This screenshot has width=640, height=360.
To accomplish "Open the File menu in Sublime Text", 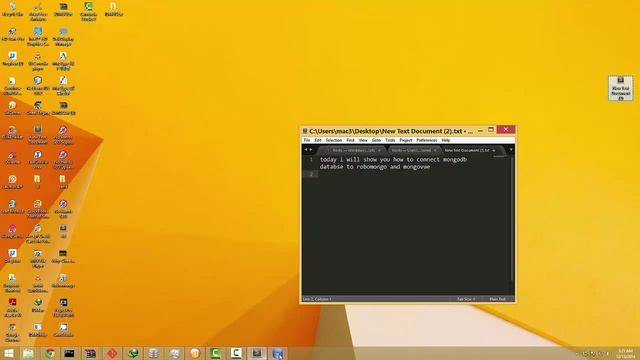I will point(307,140).
